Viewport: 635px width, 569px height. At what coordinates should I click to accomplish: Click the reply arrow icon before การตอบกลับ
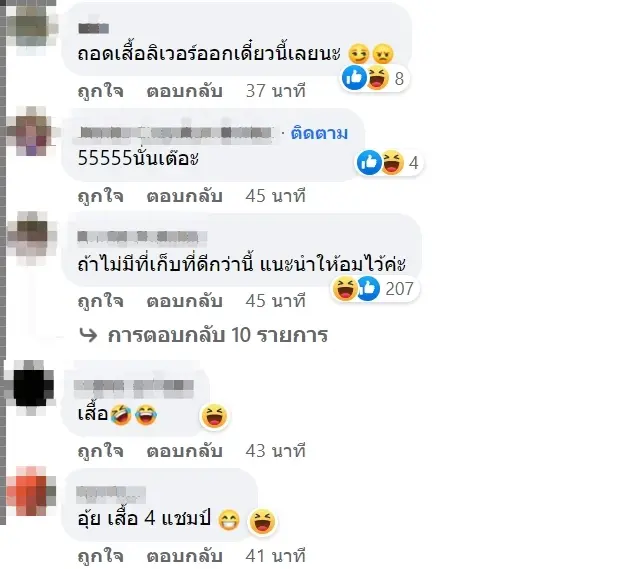pos(88,335)
